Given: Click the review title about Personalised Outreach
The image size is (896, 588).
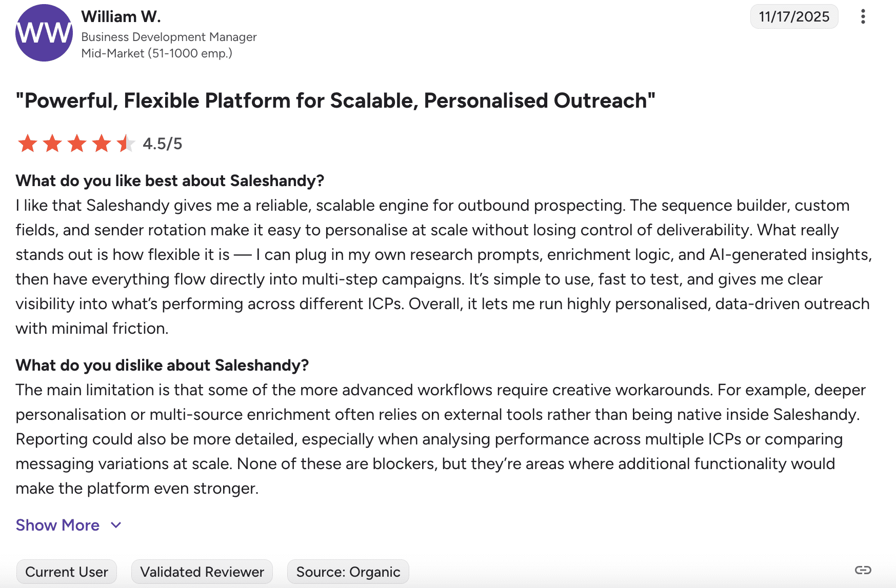Looking at the screenshot, I should pyautogui.click(x=335, y=101).
